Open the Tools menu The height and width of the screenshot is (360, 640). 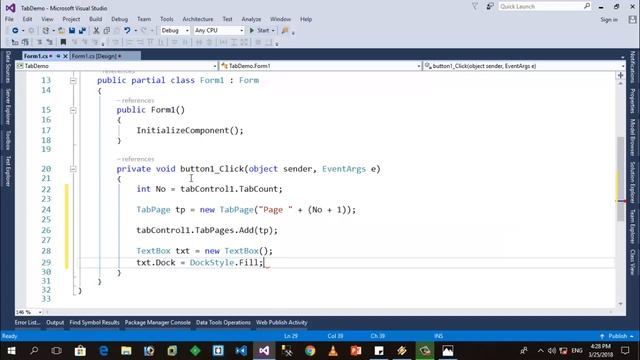[x=167, y=19]
